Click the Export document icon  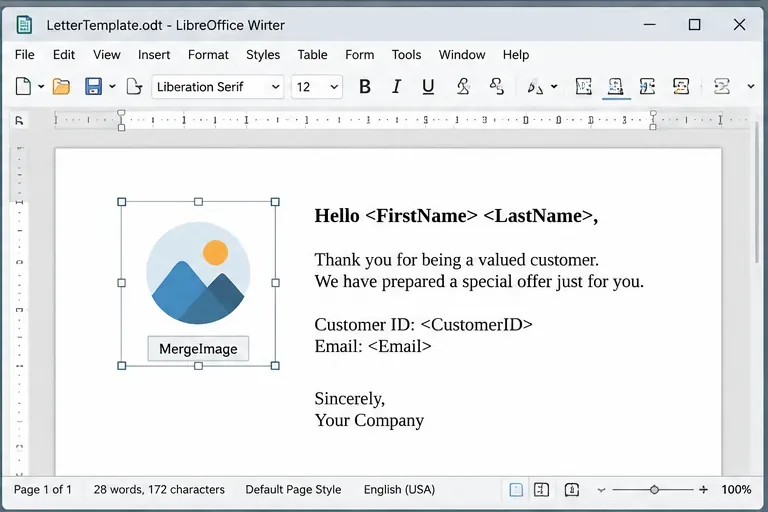pyautogui.click(x=134, y=87)
